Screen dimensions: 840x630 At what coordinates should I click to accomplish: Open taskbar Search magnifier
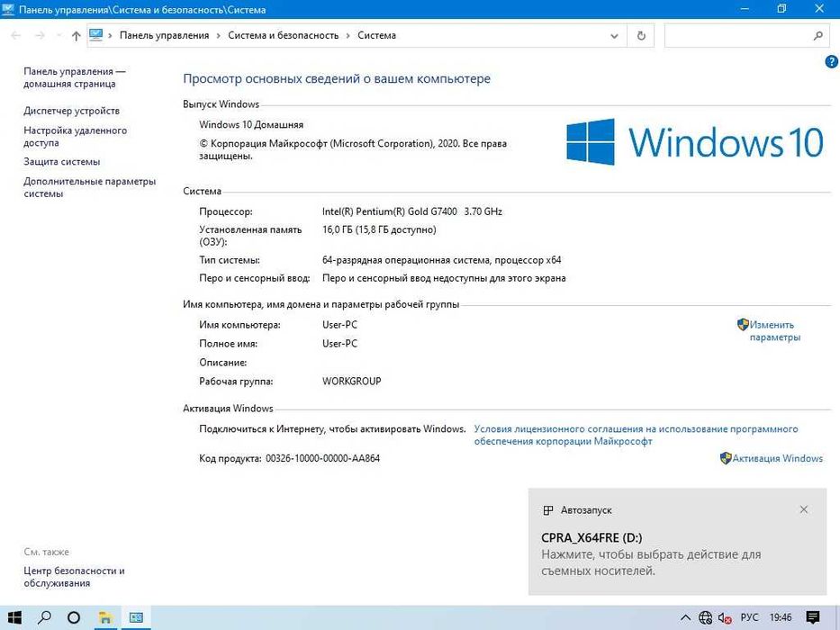tap(44, 617)
